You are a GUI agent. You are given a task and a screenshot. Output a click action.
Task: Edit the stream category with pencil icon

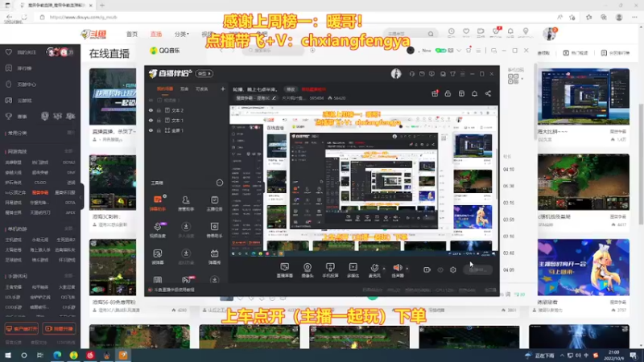(x=275, y=98)
